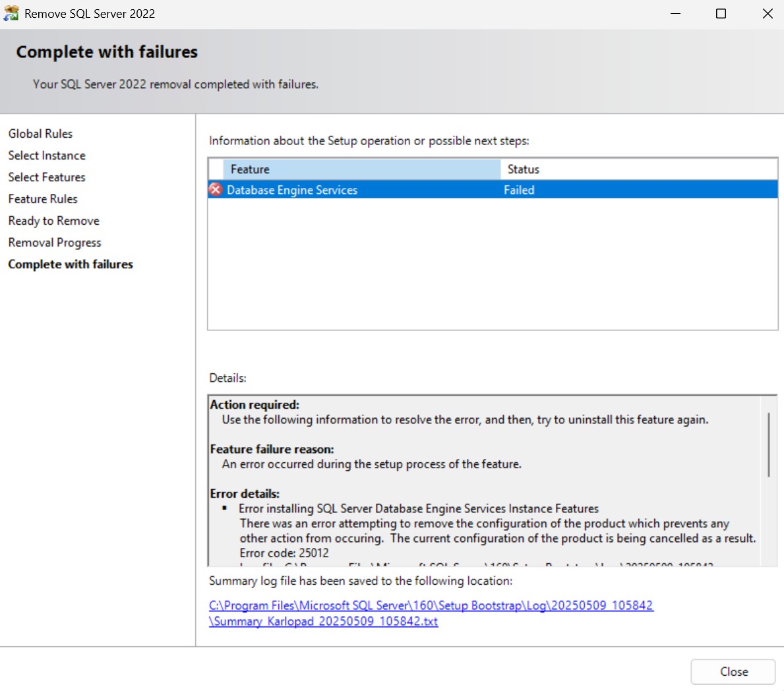This screenshot has width=784, height=691.
Task: Click the Details box scrollbar thumb
Action: (x=768, y=444)
